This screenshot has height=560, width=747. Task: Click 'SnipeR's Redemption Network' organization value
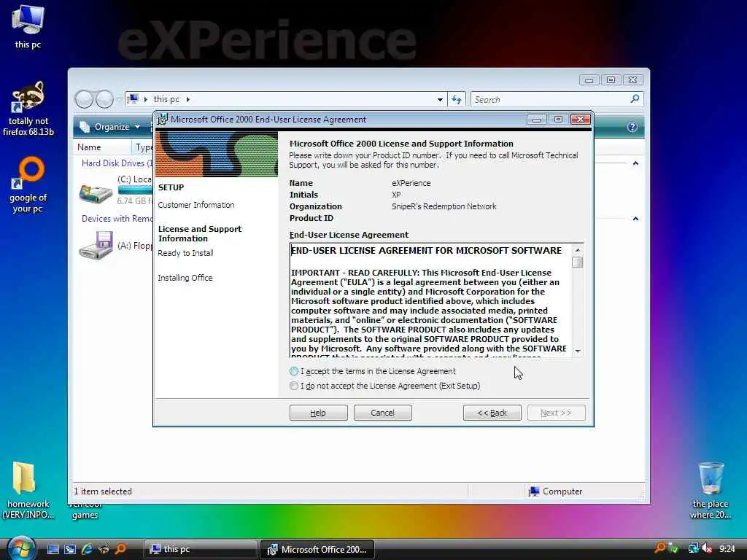(x=444, y=206)
